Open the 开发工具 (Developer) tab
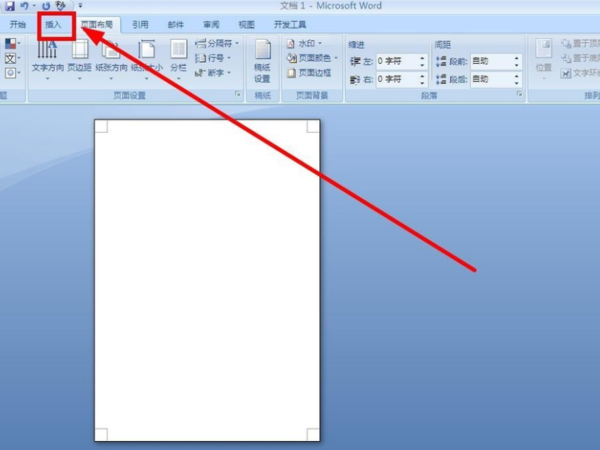600x450 pixels. tap(290, 25)
